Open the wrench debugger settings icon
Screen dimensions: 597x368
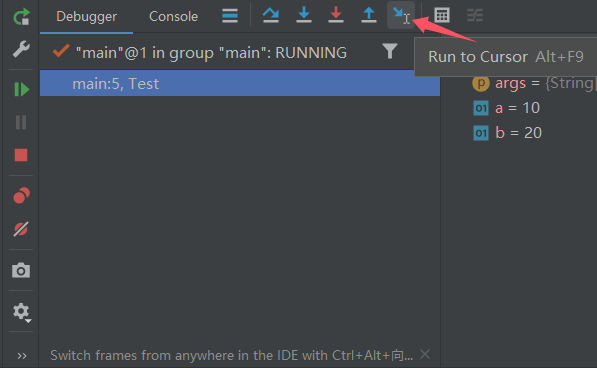click(21, 49)
